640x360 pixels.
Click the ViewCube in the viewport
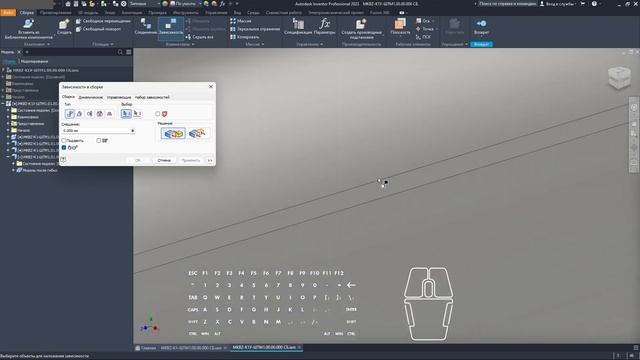click(619, 77)
